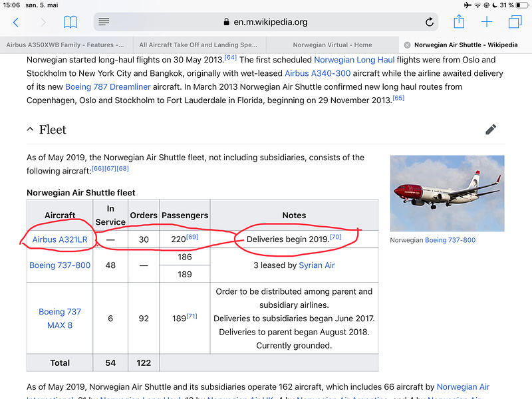Select the 186 passengers cell
Viewport: 532px width, 399px height.
tap(185, 257)
